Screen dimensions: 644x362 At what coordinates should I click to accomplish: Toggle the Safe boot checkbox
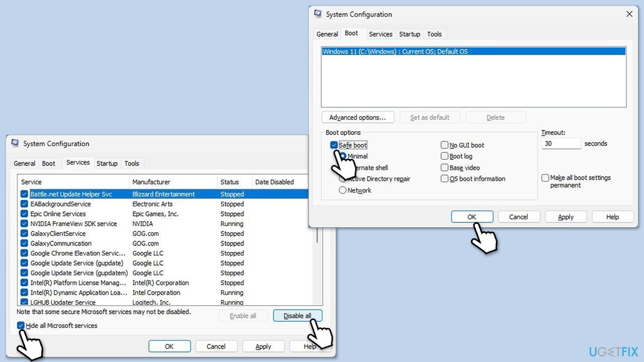click(334, 145)
